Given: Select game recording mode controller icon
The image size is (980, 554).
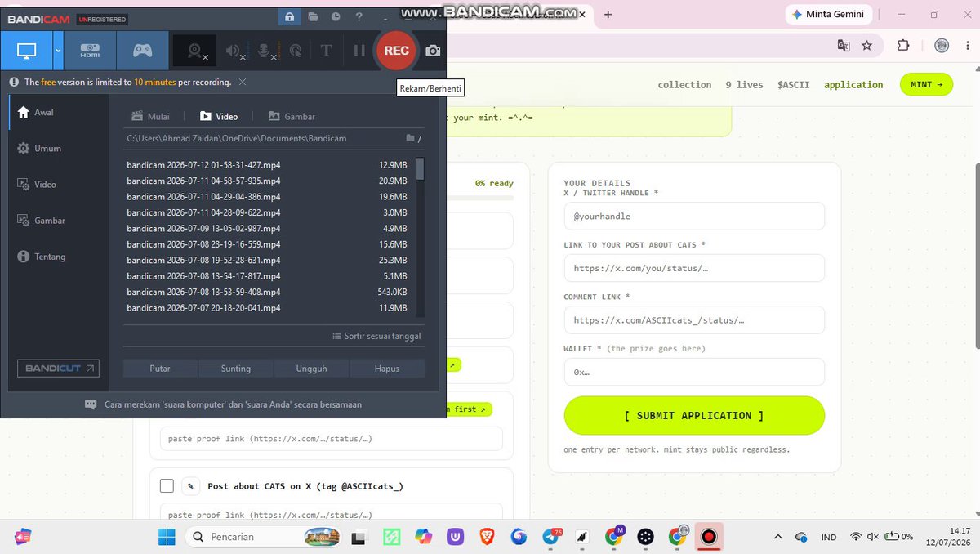Looking at the screenshot, I should [x=143, y=51].
